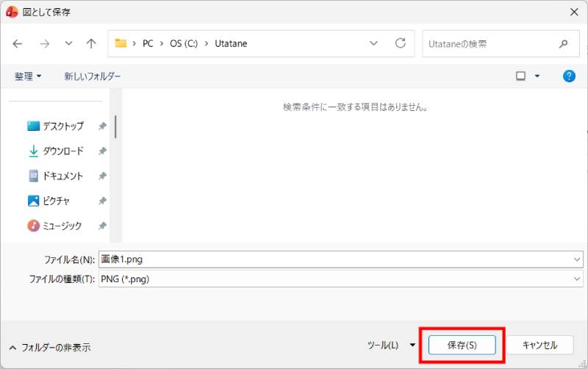Image resolution: width=588 pixels, height=369 pixels.
Task: Open the recent locations chevron
Action: tap(68, 43)
